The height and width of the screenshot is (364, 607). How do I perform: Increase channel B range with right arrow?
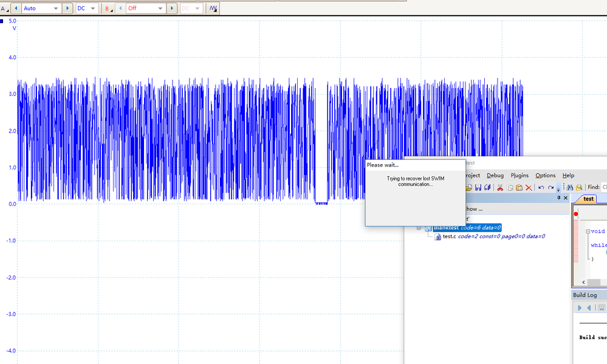(x=172, y=8)
